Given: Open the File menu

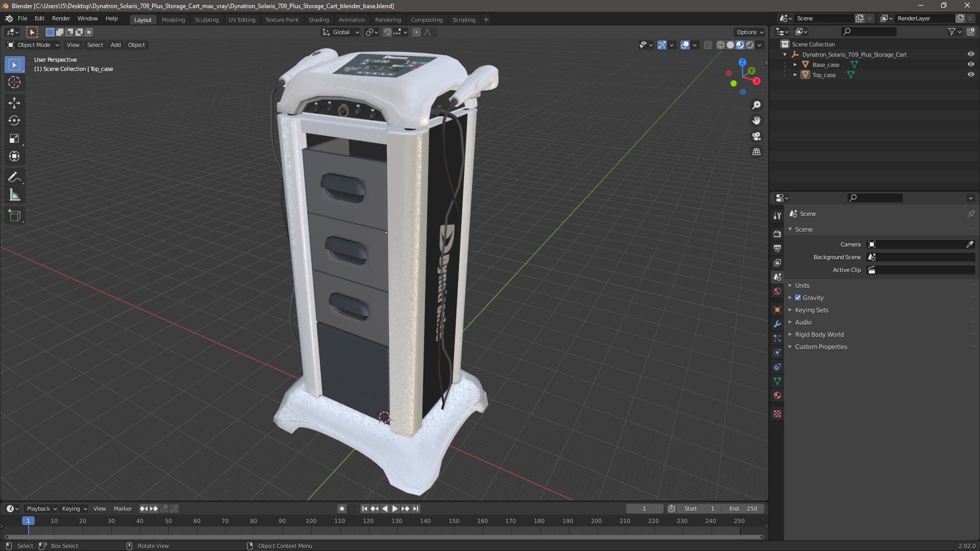Looking at the screenshot, I should click(x=22, y=18).
